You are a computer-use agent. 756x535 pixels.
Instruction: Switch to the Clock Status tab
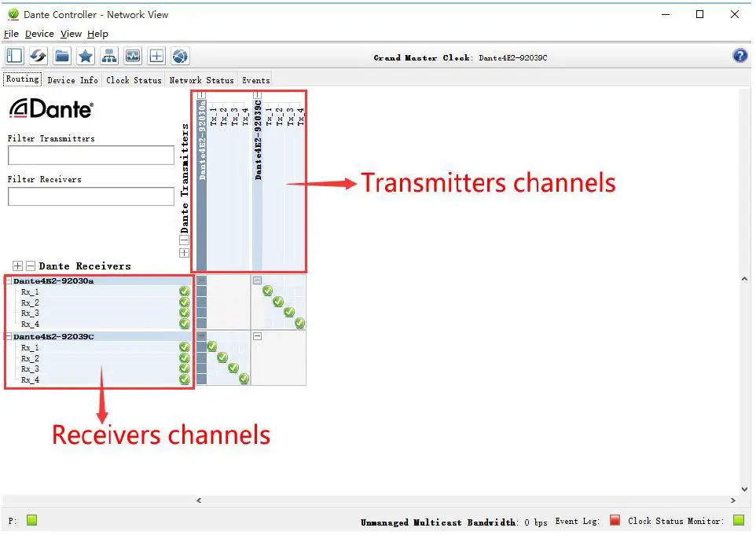tap(134, 80)
